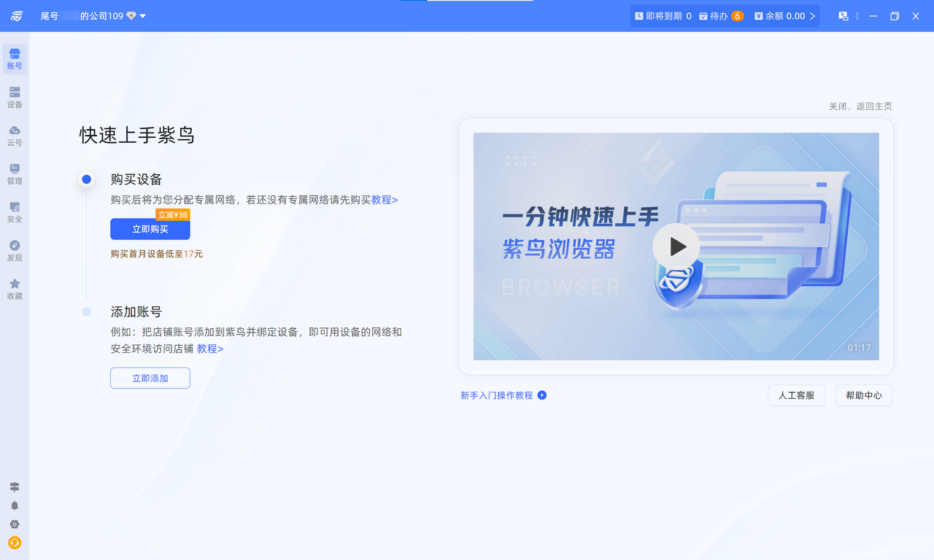Click the signpost guide icon in sidebar

[x=15, y=486]
